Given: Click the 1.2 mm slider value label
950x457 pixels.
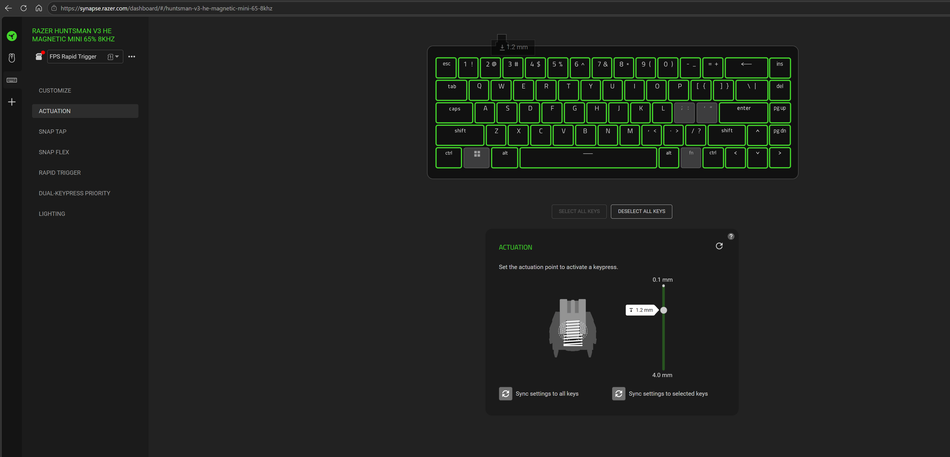Looking at the screenshot, I should click(x=641, y=310).
